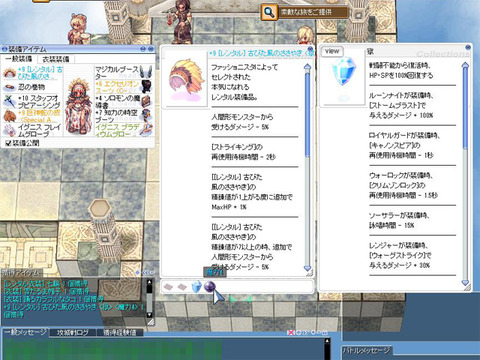The image size is (480, 360).
Task: Click the +7 知力の時空ブーツ item name
Action: pos(117,116)
